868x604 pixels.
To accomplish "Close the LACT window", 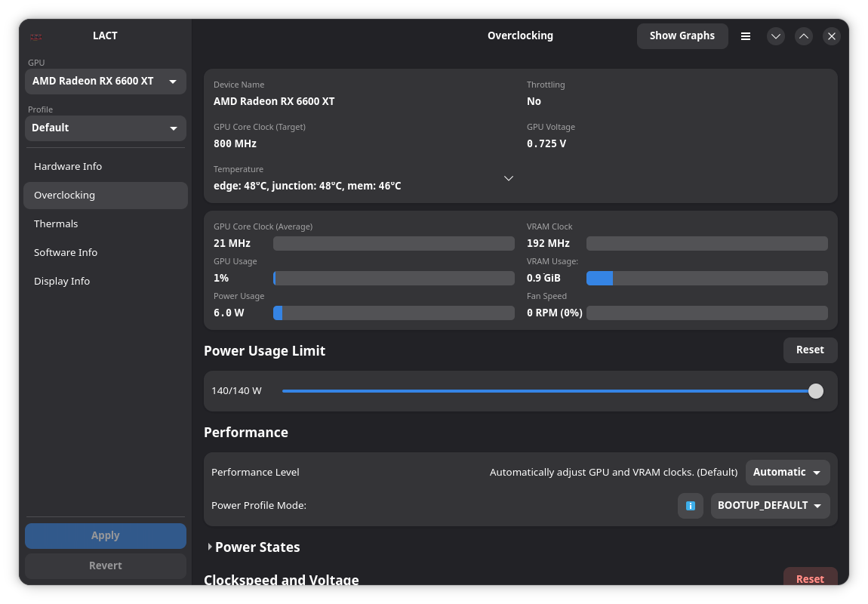I will (x=832, y=36).
